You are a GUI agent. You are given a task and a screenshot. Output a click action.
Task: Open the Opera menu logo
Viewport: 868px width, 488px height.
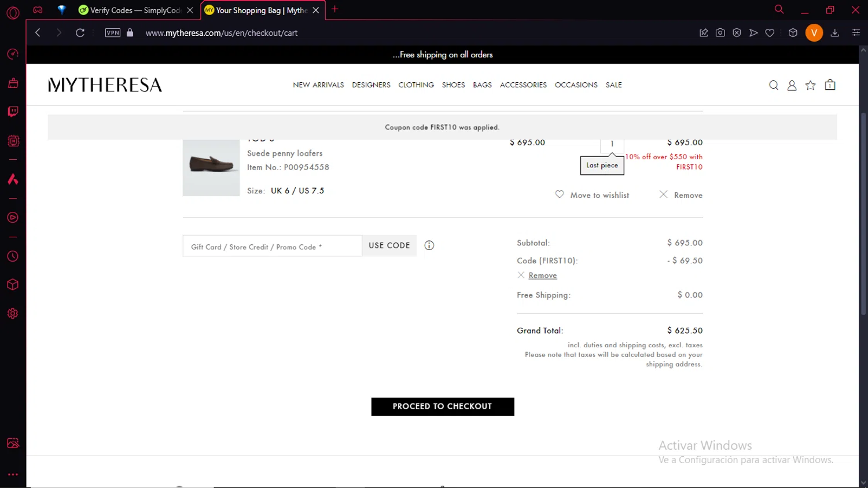tap(13, 13)
